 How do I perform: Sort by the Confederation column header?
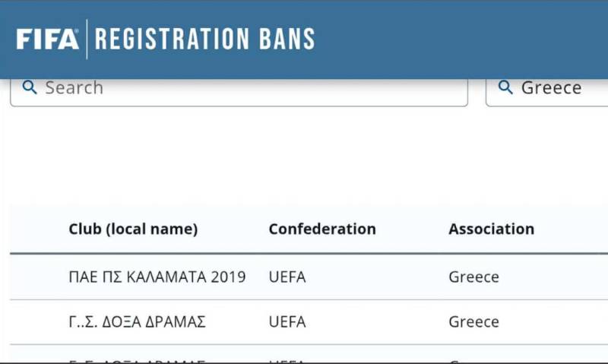(x=322, y=229)
